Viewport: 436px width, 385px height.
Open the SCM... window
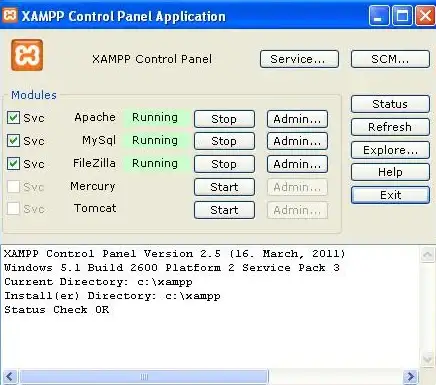[390, 59]
